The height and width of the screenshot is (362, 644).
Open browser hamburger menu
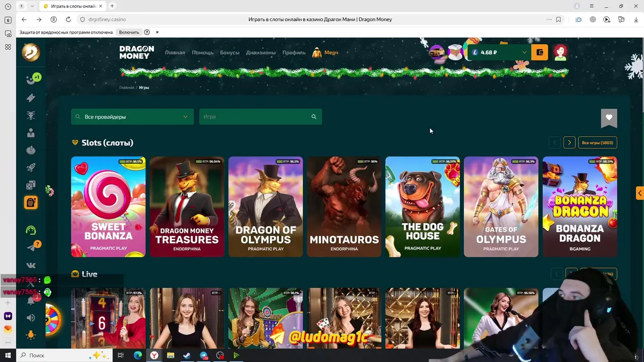click(x=592, y=6)
